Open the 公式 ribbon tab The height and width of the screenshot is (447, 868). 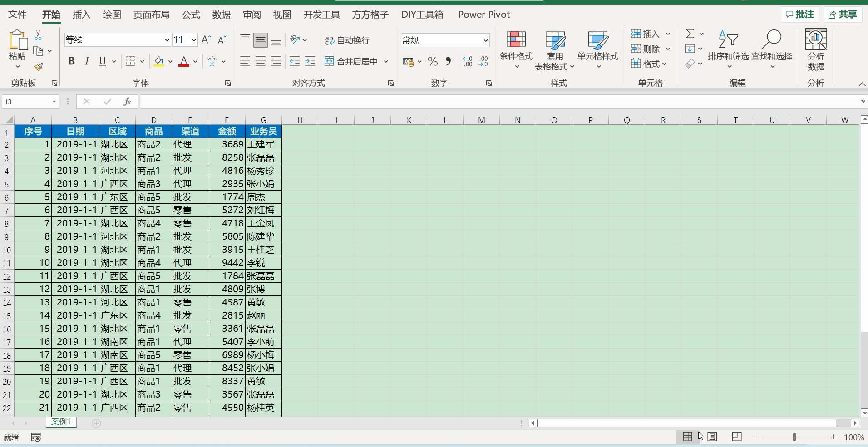point(191,15)
